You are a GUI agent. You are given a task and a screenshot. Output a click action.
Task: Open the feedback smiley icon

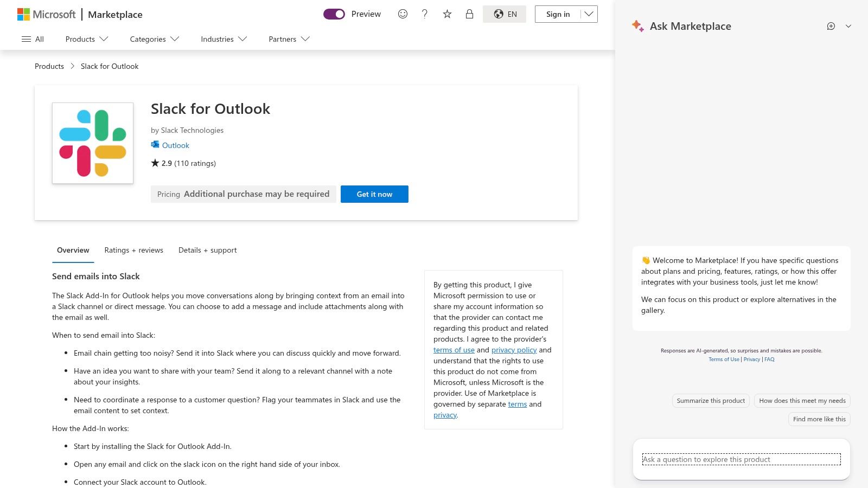pyautogui.click(x=403, y=14)
